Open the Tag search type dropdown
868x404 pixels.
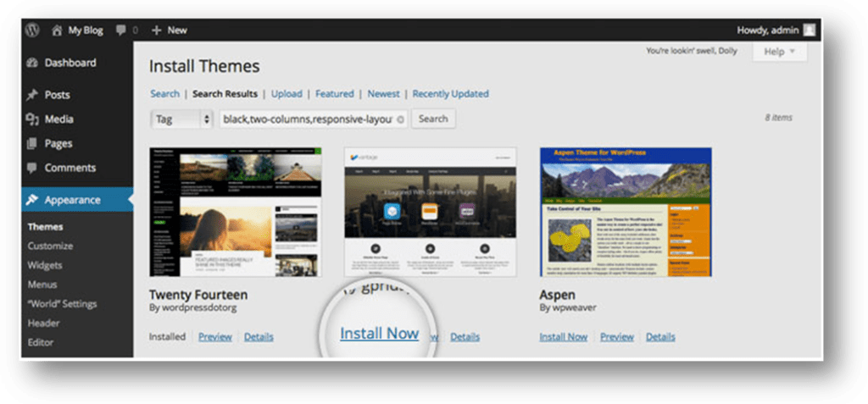[x=182, y=119]
